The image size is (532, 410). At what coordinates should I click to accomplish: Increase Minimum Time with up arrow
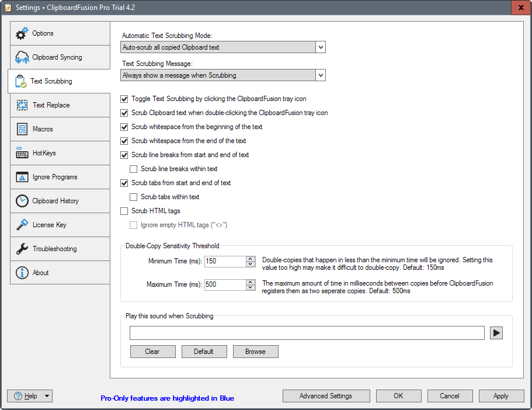[x=251, y=259]
